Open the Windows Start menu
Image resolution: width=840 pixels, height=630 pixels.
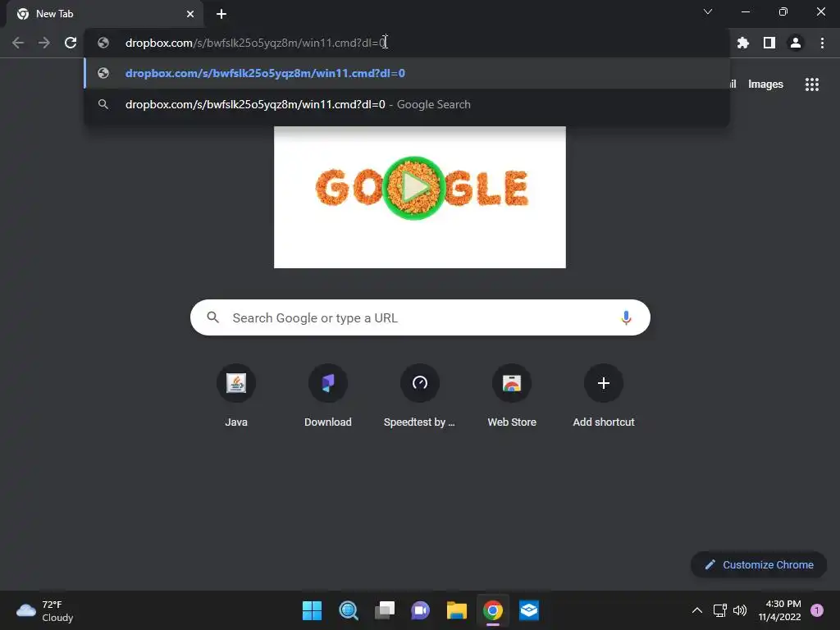pos(312,610)
